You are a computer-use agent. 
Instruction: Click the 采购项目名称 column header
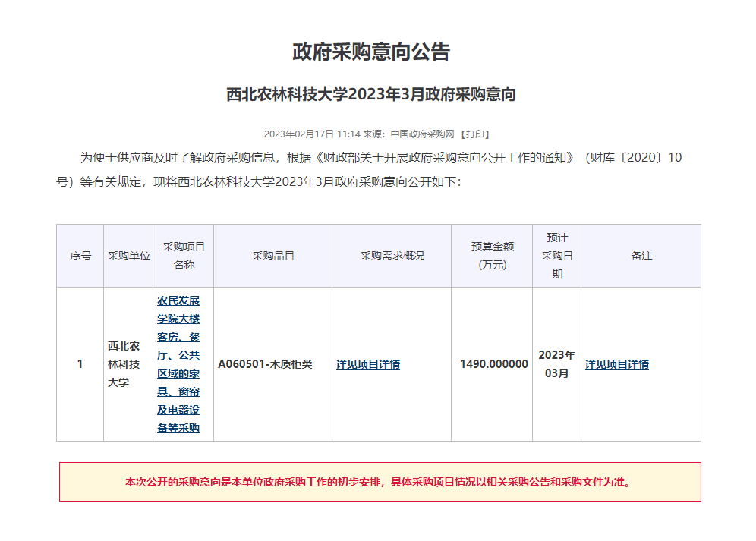click(183, 256)
